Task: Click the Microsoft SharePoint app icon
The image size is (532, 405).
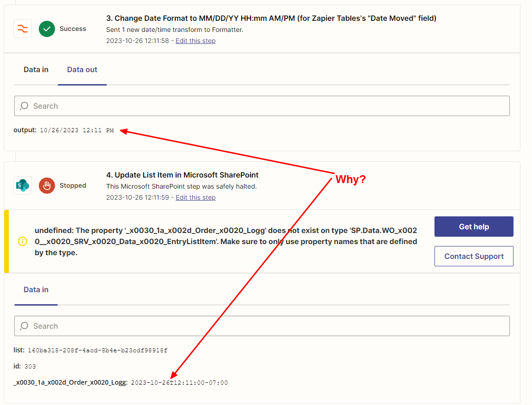Action: 23,185
